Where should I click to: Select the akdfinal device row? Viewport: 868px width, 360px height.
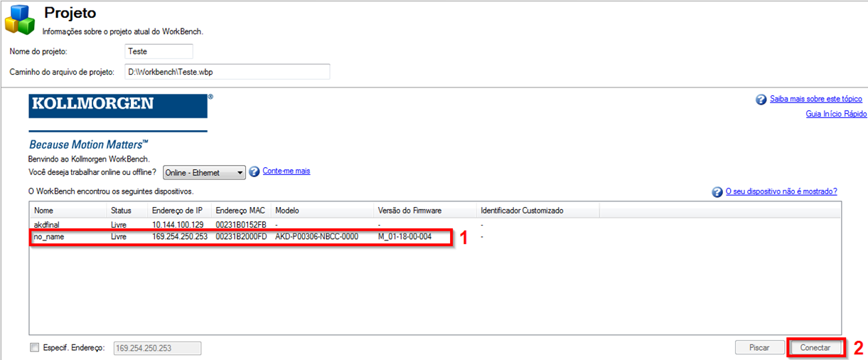coord(435,224)
